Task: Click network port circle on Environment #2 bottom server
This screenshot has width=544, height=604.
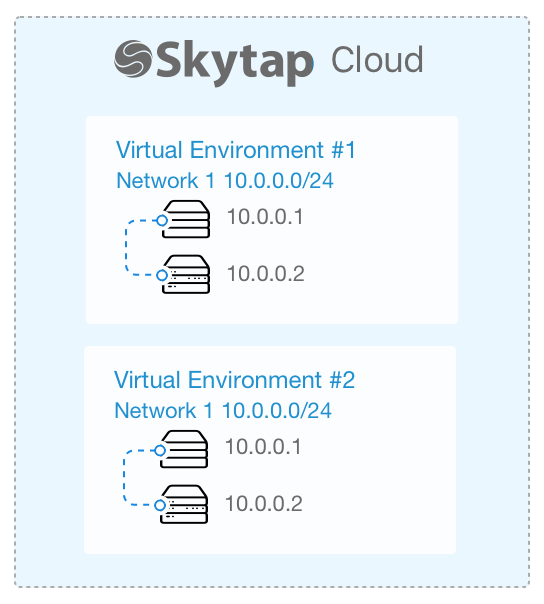Action: click(160, 505)
